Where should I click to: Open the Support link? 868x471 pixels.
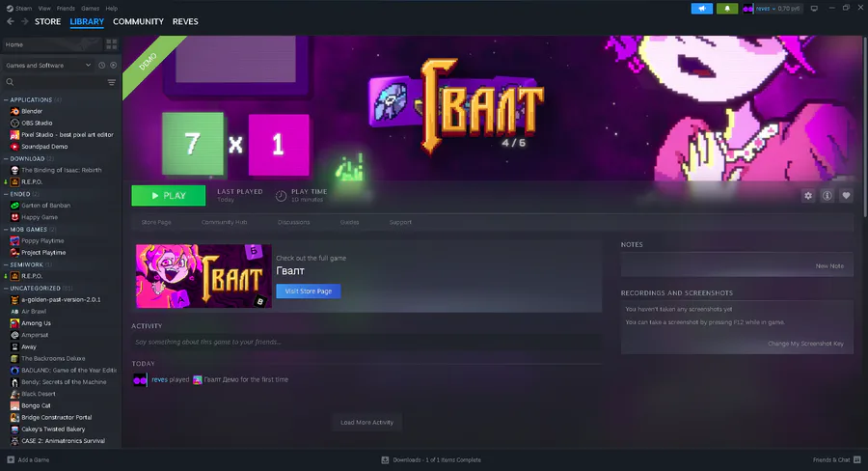[x=400, y=222]
